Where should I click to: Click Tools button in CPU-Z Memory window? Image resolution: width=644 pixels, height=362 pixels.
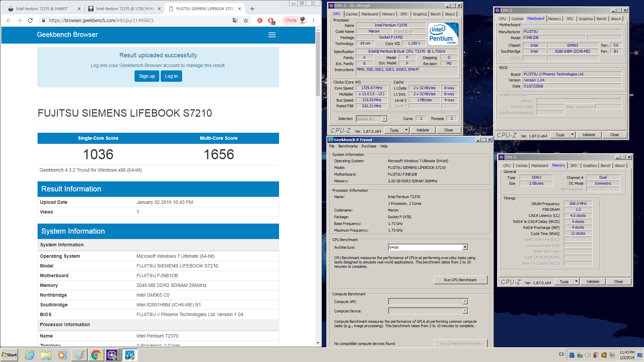coord(564,282)
